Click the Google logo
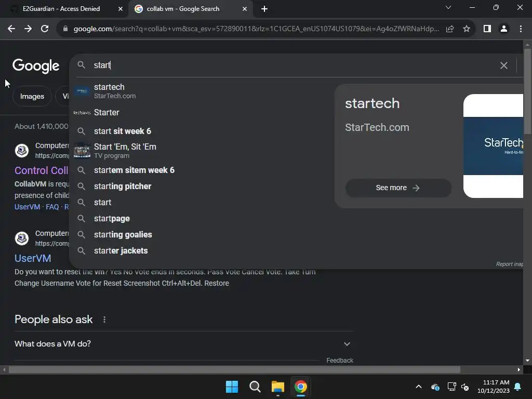This screenshot has width=532, height=399. click(x=36, y=66)
